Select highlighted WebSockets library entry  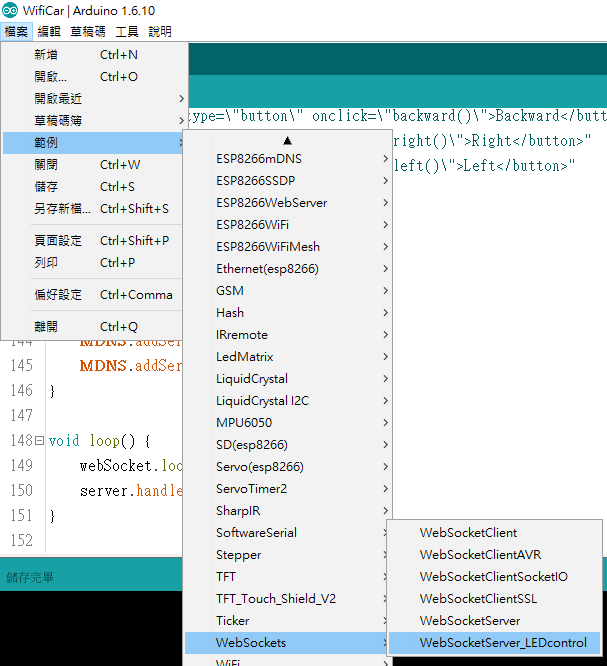pos(285,643)
